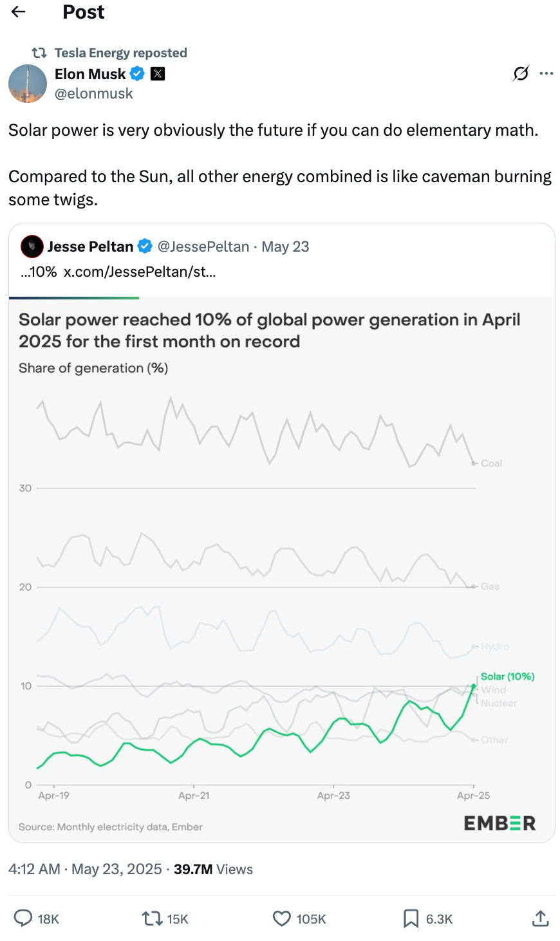
Task: Click the blue verified badge beside Elon Musk
Action: 137,74
